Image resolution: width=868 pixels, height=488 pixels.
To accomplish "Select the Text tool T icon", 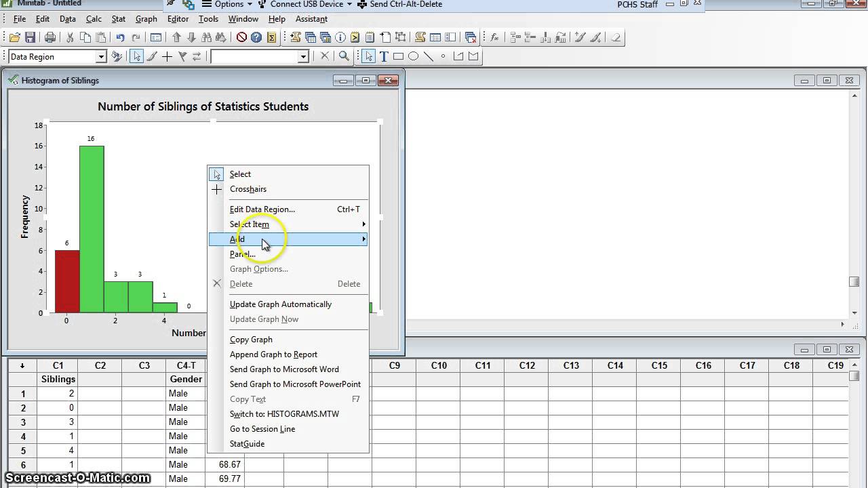I will tap(384, 57).
